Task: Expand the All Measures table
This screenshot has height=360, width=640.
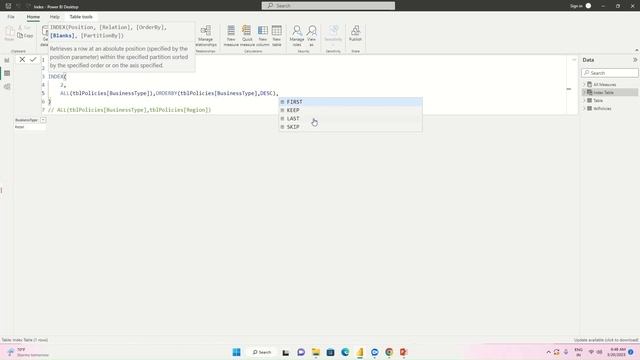Action: click(584, 84)
